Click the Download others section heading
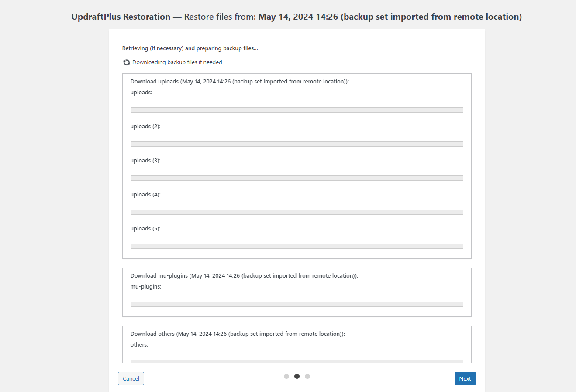This screenshot has width=576, height=392. 238,334
